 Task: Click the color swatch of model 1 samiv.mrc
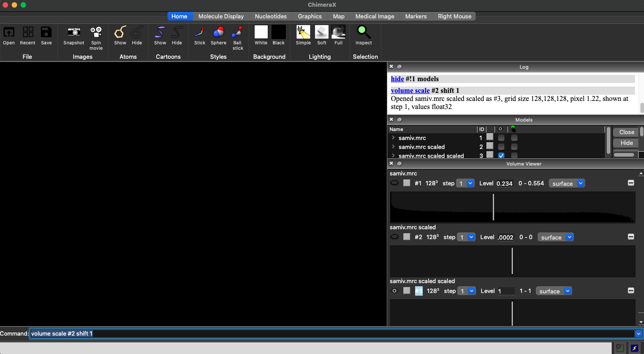(490, 137)
